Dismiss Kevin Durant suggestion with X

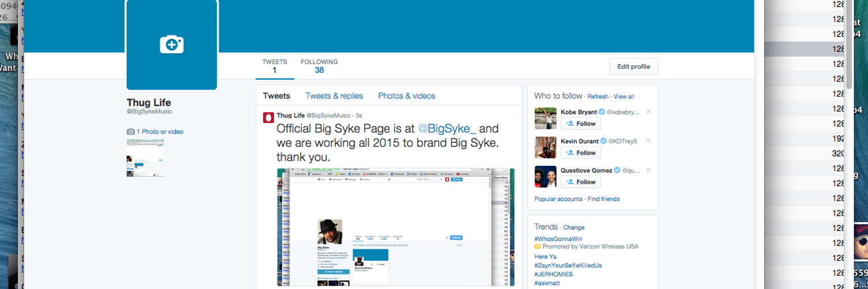pos(648,140)
